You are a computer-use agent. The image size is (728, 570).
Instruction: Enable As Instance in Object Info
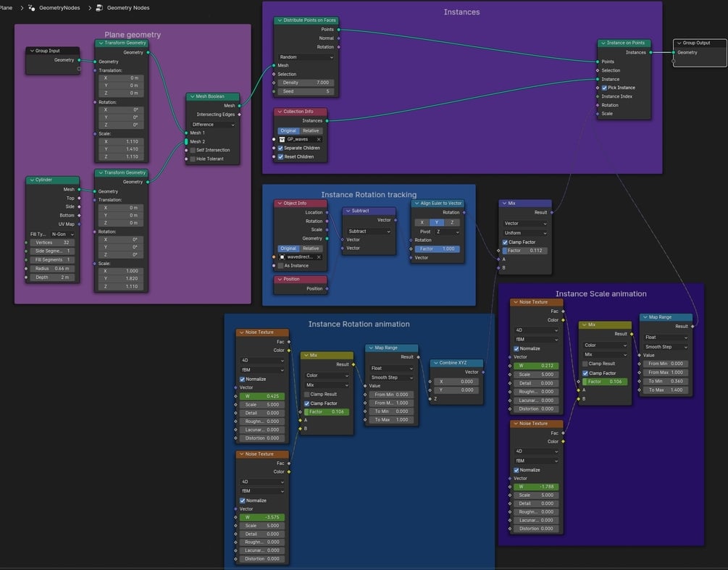click(x=280, y=266)
